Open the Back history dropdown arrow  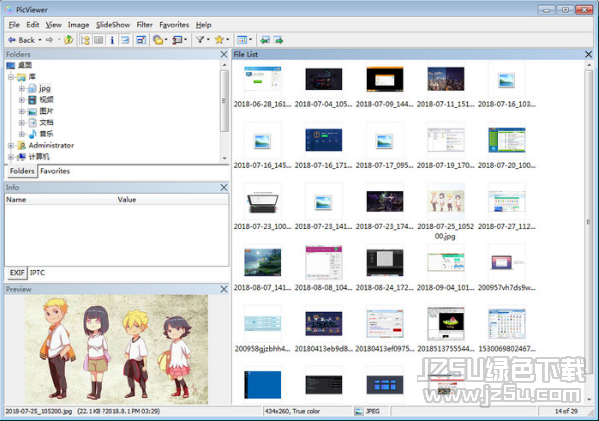pyautogui.click(x=39, y=40)
